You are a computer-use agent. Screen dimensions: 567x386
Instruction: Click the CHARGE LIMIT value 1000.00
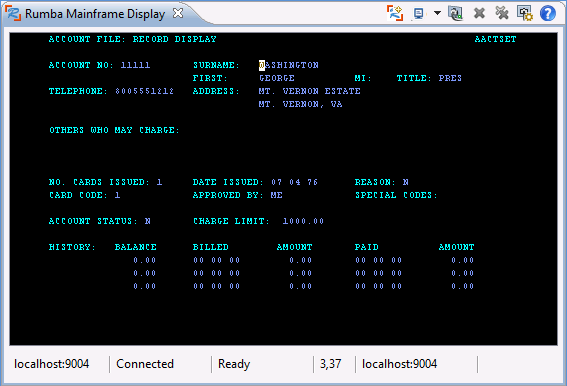tap(303, 221)
